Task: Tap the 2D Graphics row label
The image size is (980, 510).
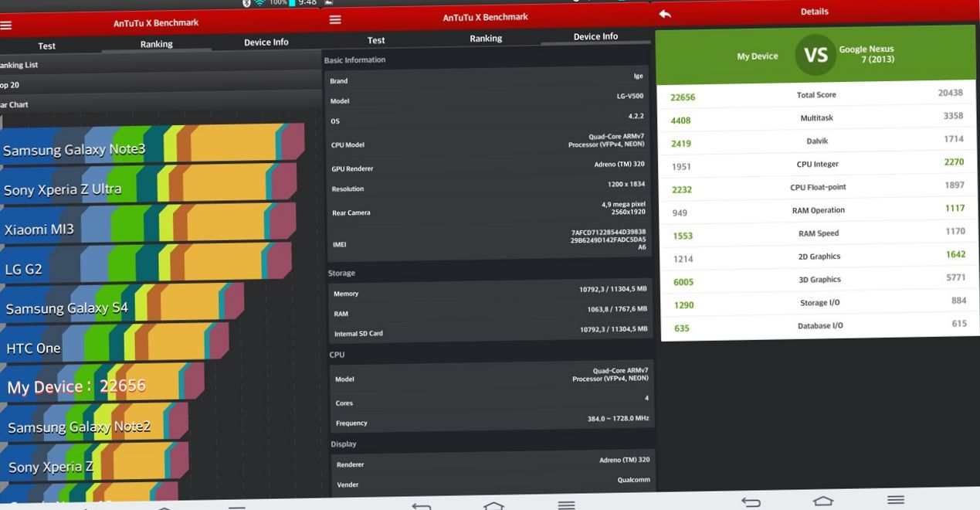Action: pyautogui.click(x=819, y=257)
